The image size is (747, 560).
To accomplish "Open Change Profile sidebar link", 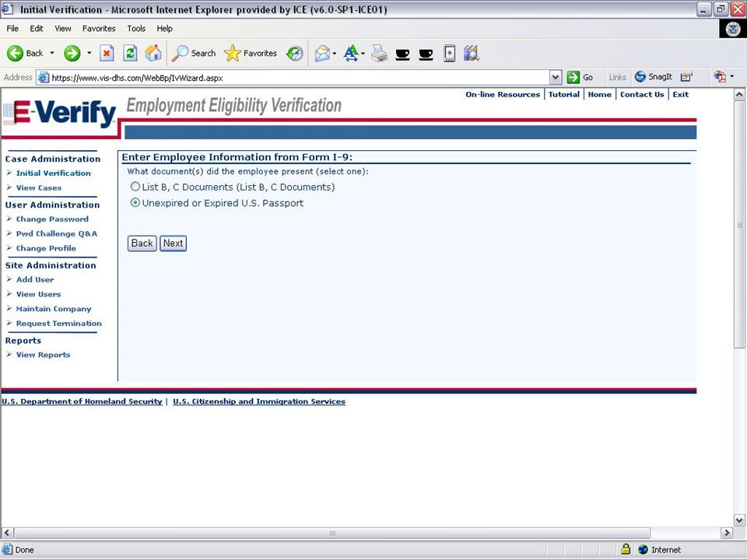I will pos(46,248).
